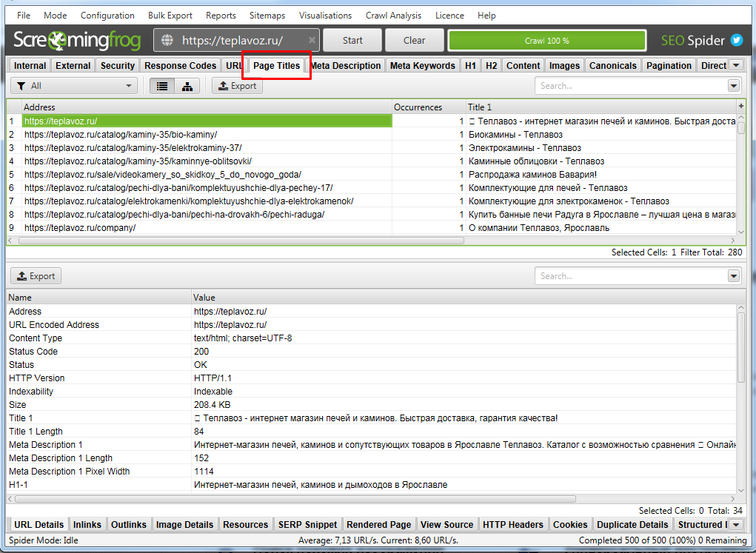The image size is (756, 553).
Task: Click the Twitter bird icon
Action: tap(737, 40)
